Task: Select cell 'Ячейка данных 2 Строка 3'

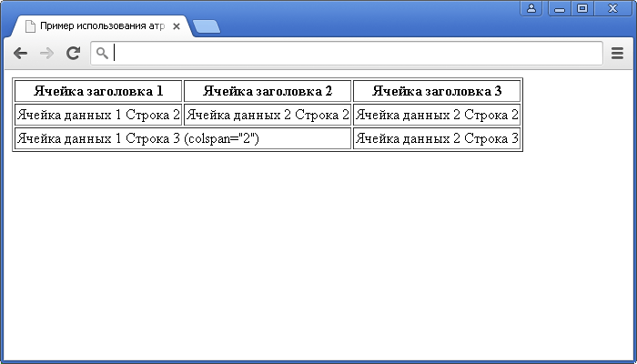Action: pyautogui.click(x=437, y=138)
